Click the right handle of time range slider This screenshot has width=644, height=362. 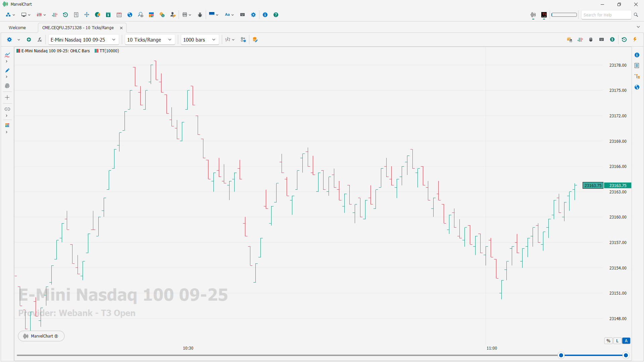(626, 355)
